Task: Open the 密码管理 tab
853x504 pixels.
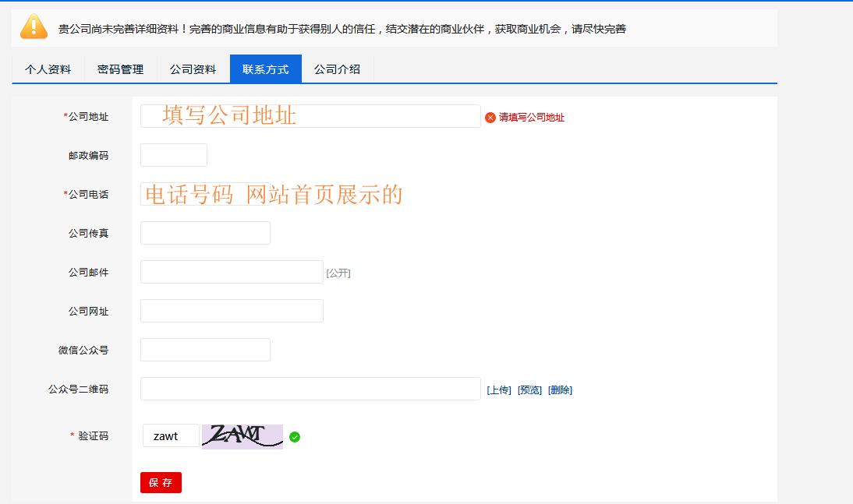Action: coord(119,69)
